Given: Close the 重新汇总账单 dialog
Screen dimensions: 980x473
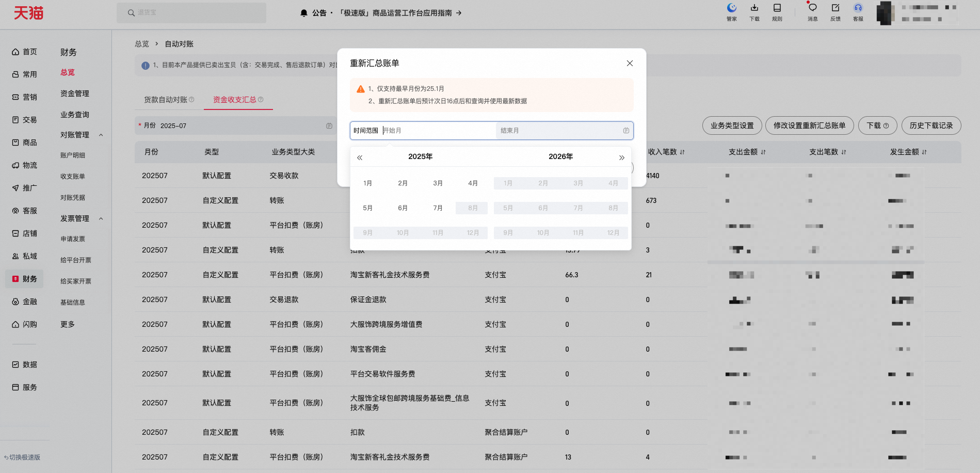Looking at the screenshot, I should pyautogui.click(x=630, y=64).
